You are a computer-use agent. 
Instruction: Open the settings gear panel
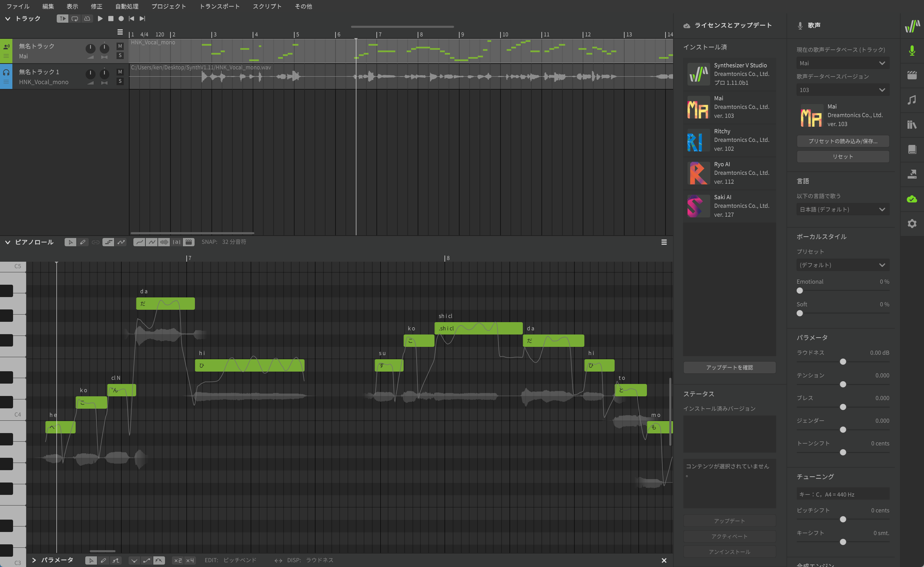912,224
